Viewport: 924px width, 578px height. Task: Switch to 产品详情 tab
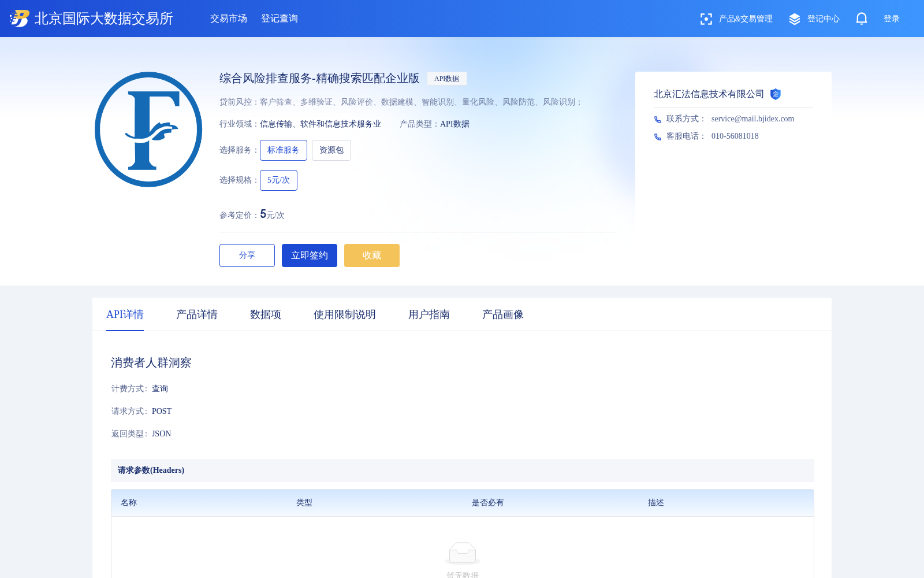(197, 314)
